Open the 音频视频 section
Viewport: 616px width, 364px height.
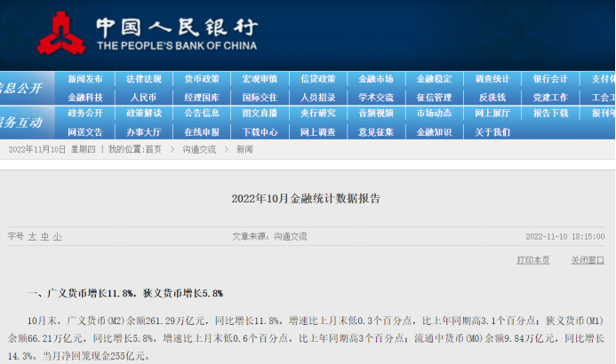point(376,114)
